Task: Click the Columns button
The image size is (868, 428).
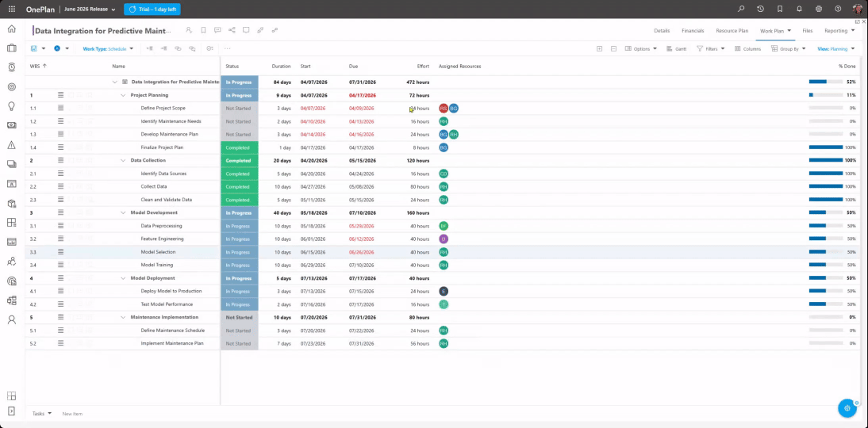Action: tap(747, 48)
